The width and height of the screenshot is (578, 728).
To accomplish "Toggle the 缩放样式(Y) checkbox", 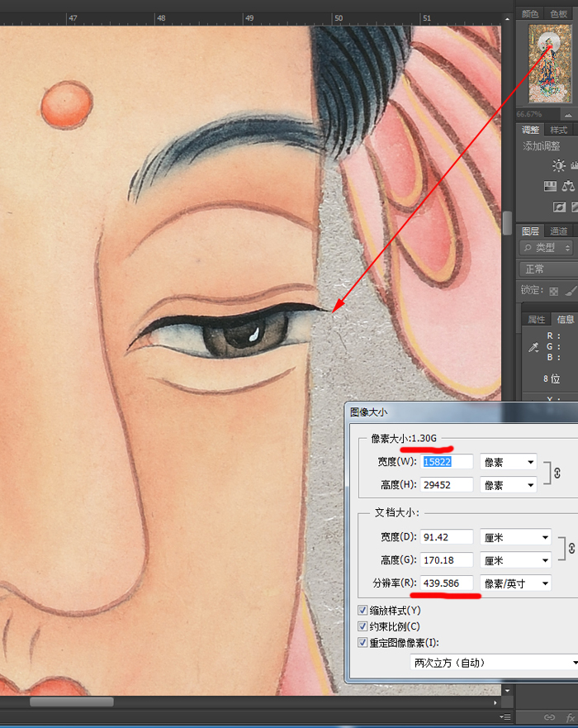I will click(x=362, y=610).
